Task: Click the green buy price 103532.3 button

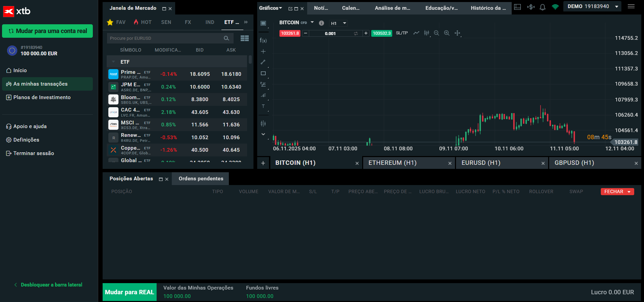Action: pos(382,33)
